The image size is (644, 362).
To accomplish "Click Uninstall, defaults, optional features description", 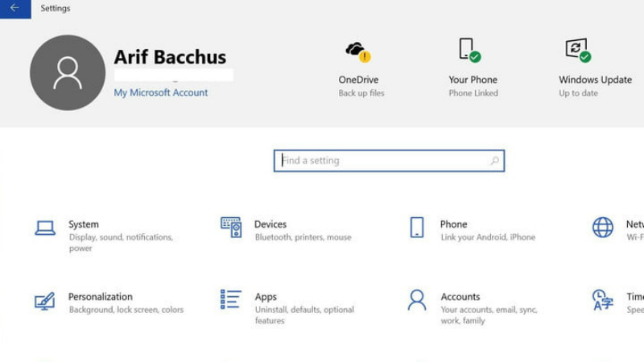I will pyautogui.click(x=304, y=315).
